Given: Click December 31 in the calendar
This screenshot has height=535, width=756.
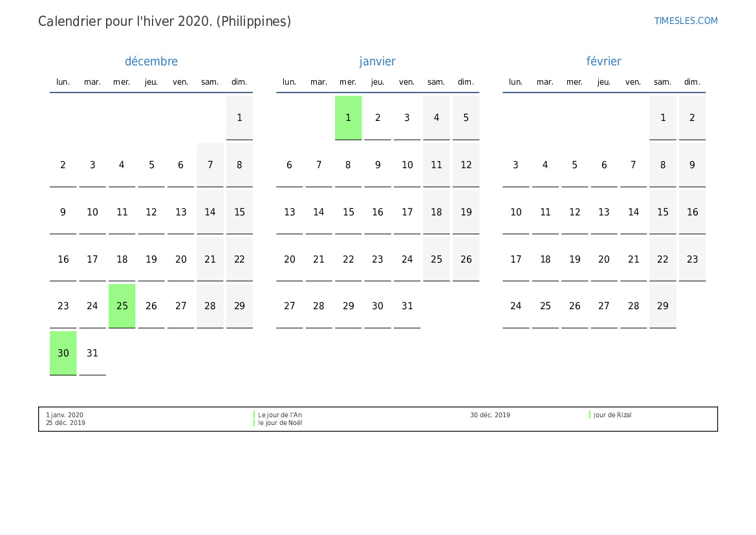Looking at the screenshot, I should (x=92, y=353).
